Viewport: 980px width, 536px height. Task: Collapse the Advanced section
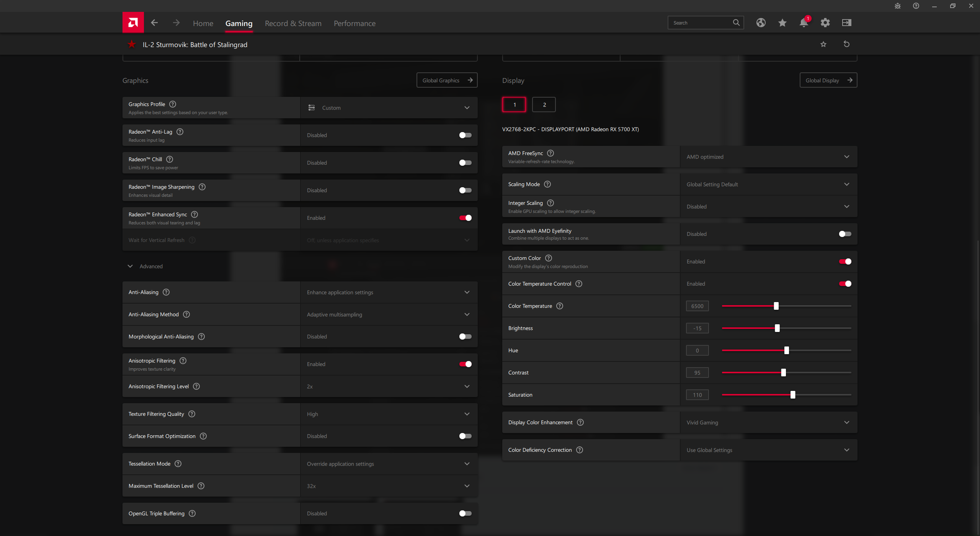coord(145,266)
